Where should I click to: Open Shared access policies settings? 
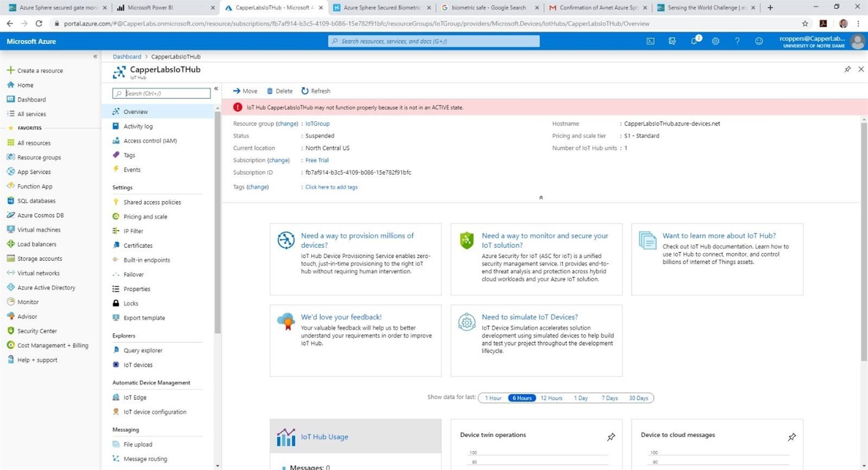tap(152, 202)
